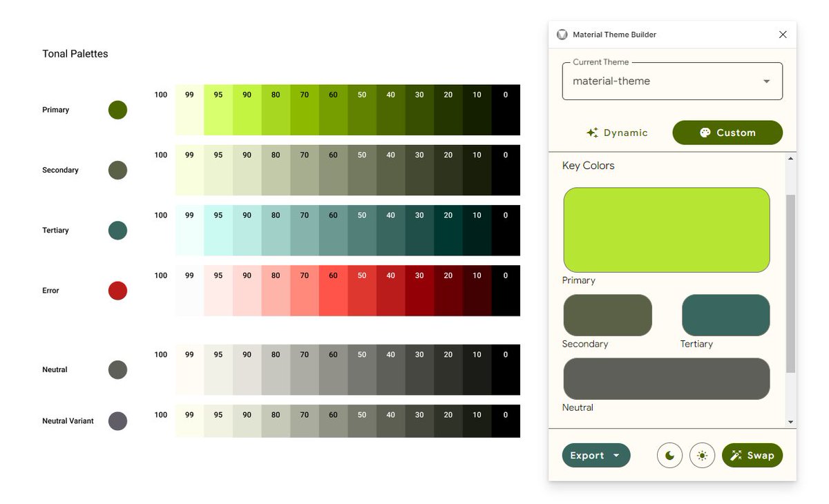Click the Tonal Palettes heading

point(75,54)
